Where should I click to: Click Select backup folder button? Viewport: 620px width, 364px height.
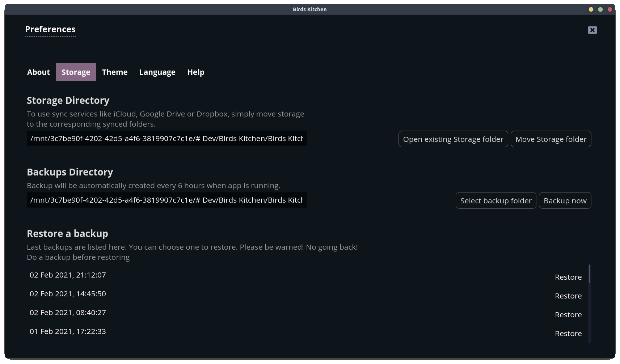(x=496, y=200)
